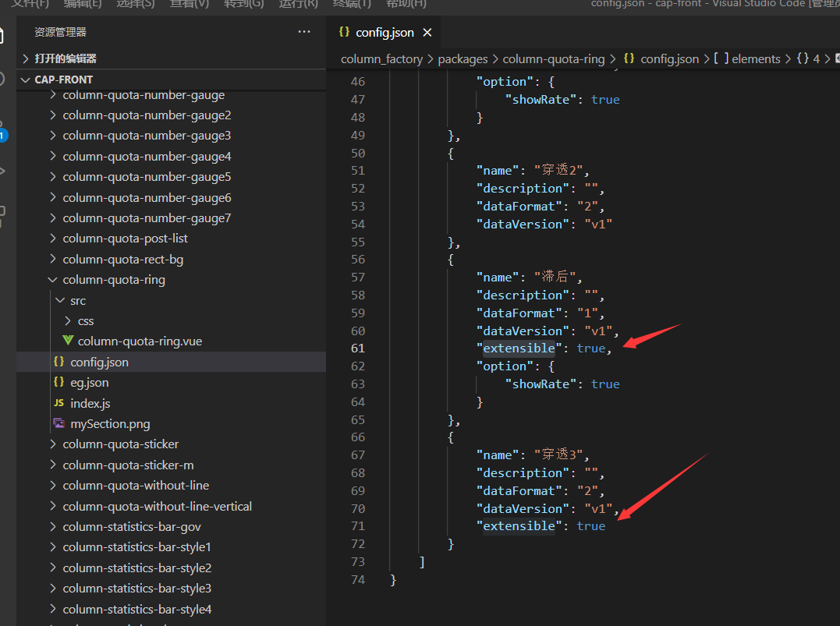The width and height of the screenshot is (840, 626).
Task: Select config.json in the explorer tree
Action: click(x=99, y=362)
